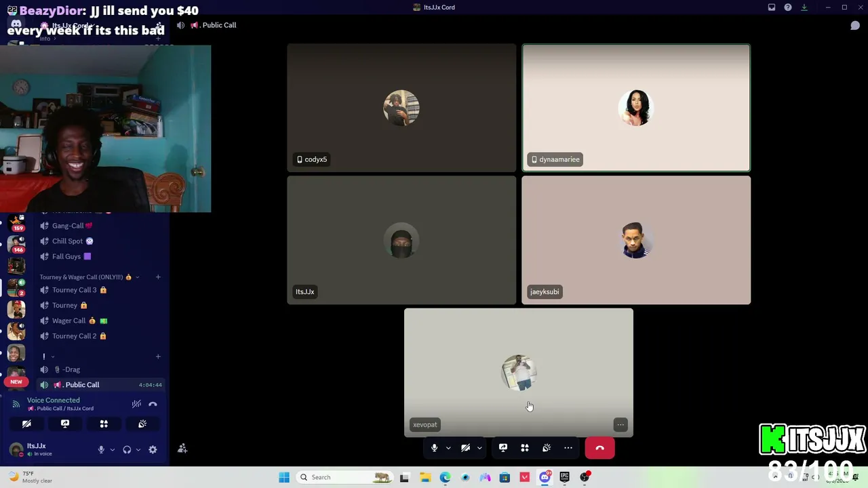
Task: Toggle noise suppression in voice panel
Action: click(136, 404)
